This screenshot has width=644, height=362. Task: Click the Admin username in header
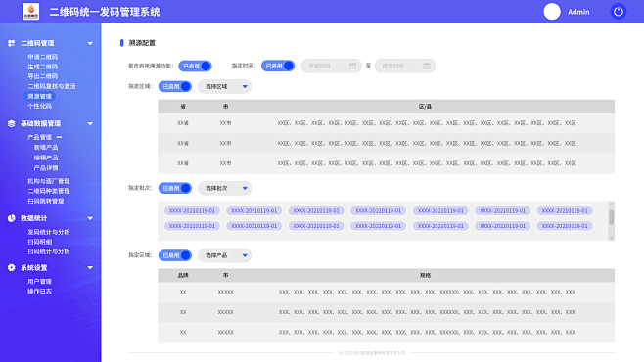coord(578,12)
